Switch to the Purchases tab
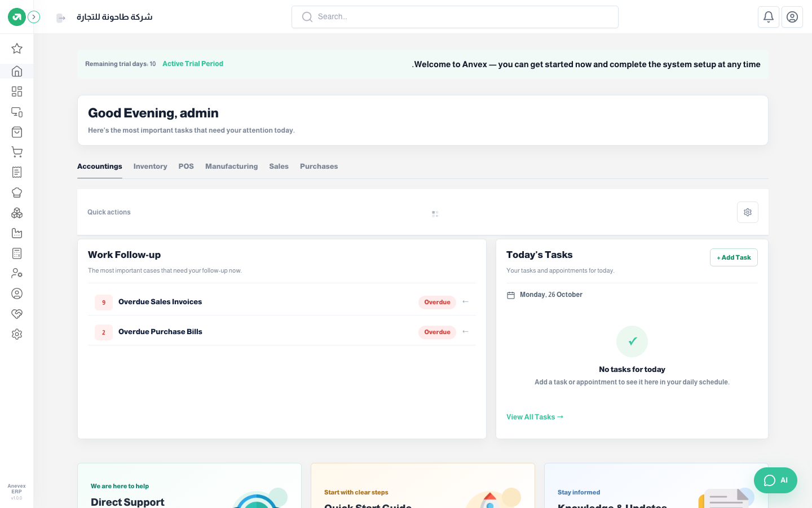This screenshot has height=508, width=812. [x=319, y=167]
